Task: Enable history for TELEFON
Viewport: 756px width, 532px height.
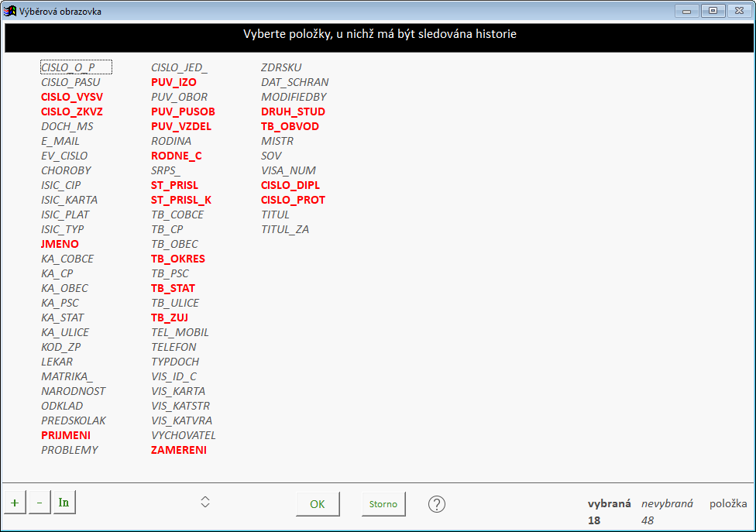Action: coord(174,347)
